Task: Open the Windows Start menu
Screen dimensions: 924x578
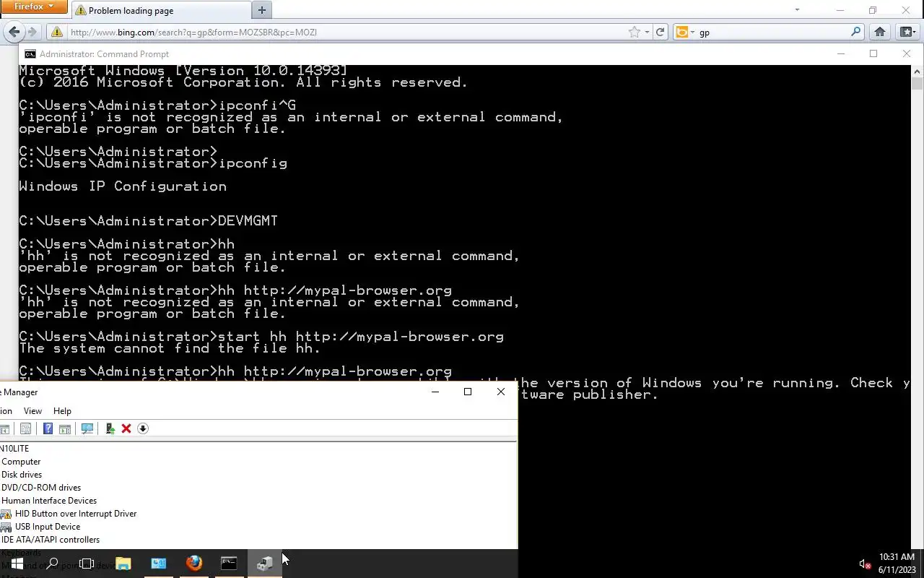Action: click(x=17, y=564)
